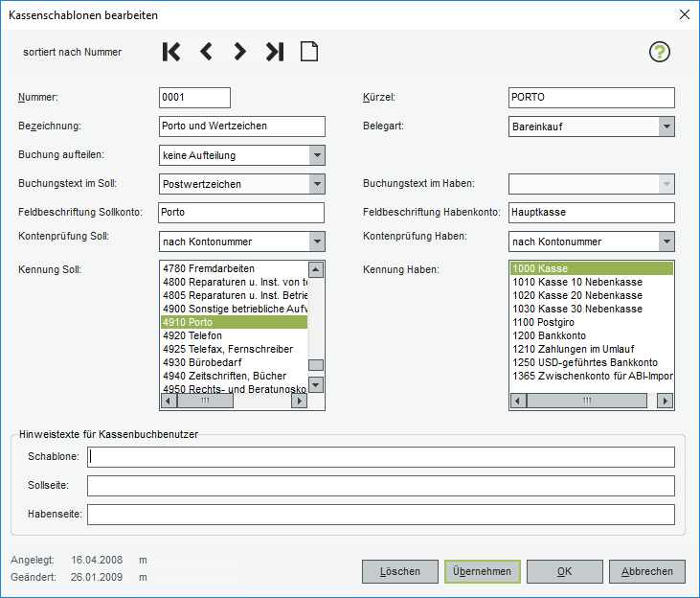Focus the Nummer input field
The image size is (700, 598).
pyautogui.click(x=194, y=98)
